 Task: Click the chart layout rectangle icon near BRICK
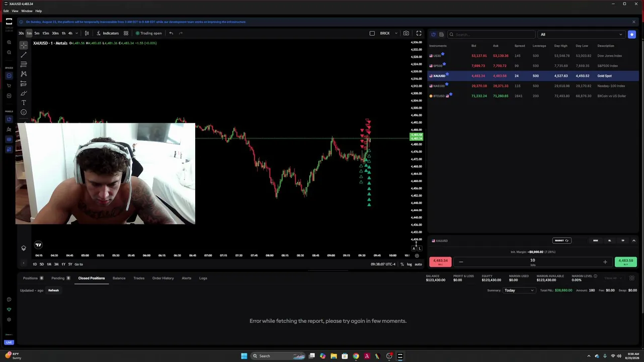[372, 33]
